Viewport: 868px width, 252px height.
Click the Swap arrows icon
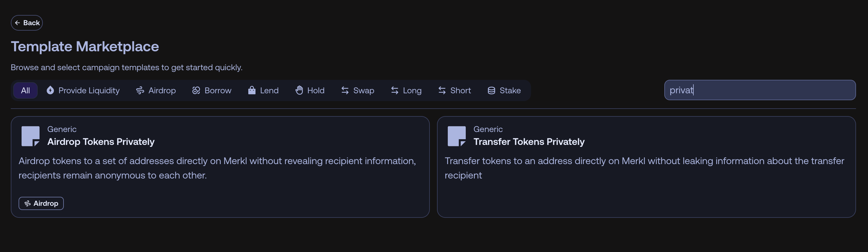coord(345,90)
